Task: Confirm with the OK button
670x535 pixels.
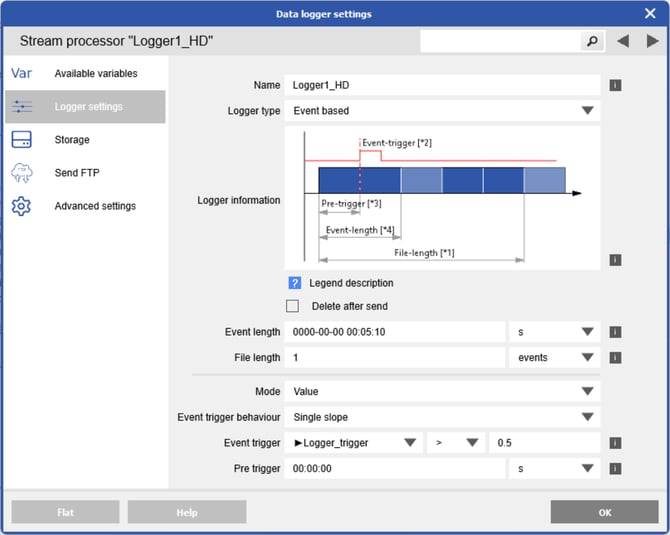Action: click(604, 512)
